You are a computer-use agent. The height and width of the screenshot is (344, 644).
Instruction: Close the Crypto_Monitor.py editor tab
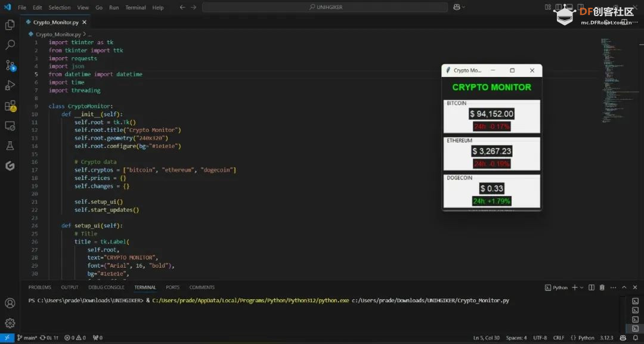coord(84,22)
